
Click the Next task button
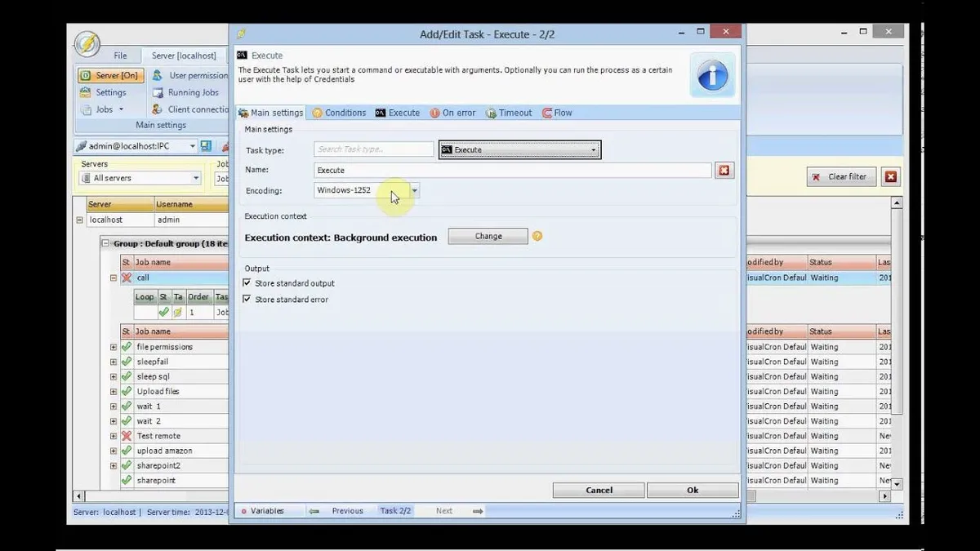pos(444,511)
